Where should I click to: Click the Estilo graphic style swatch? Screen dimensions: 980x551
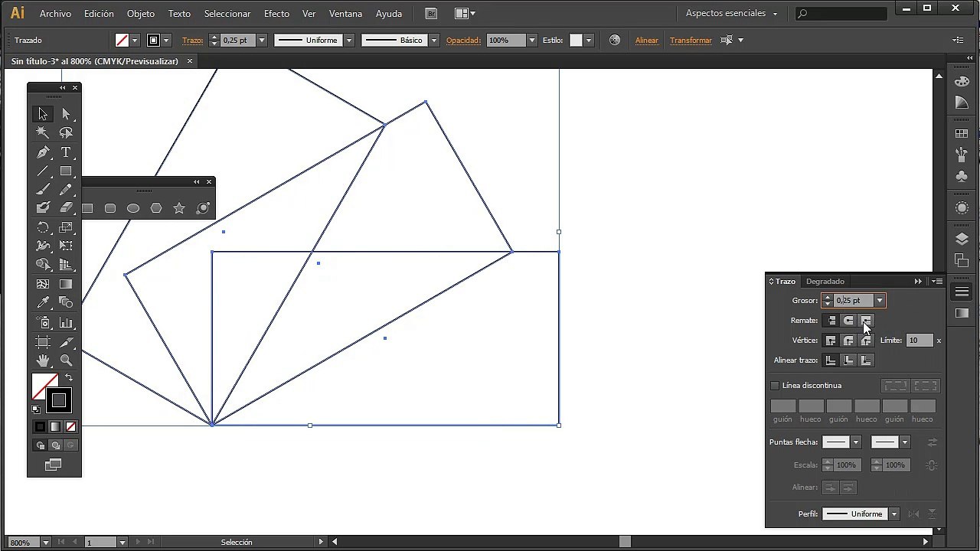tap(577, 41)
